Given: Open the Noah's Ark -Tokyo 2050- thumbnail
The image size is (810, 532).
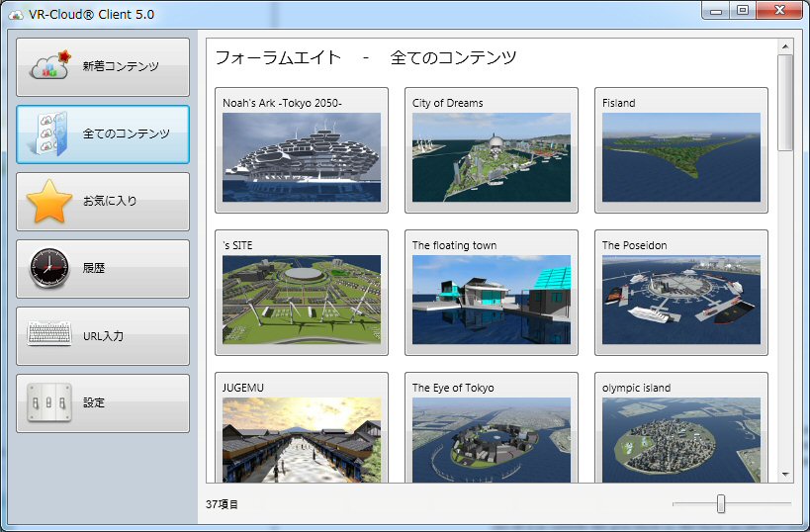Looking at the screenshot, I should [x=302, y=157].
